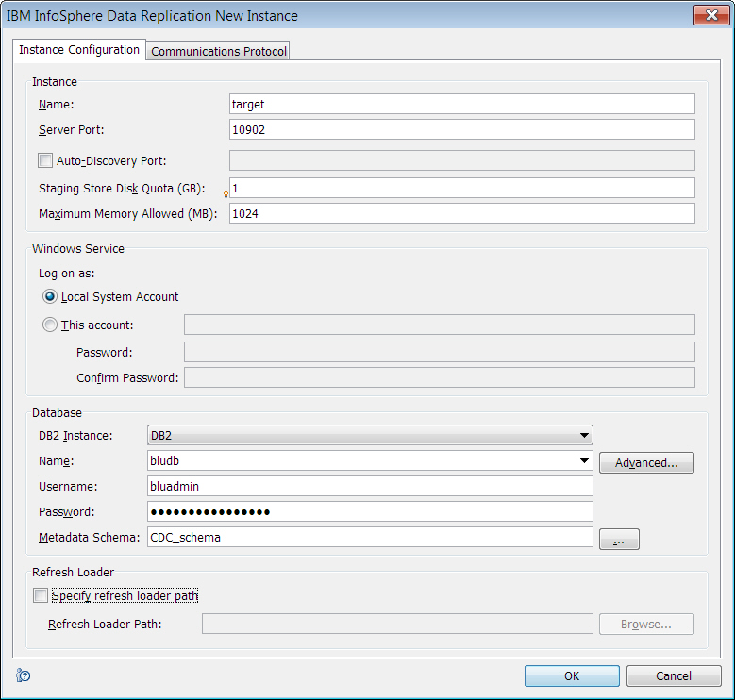Click the This account text field
The width and height of the screenshot is (735, 700).
(x=440, y=325)
